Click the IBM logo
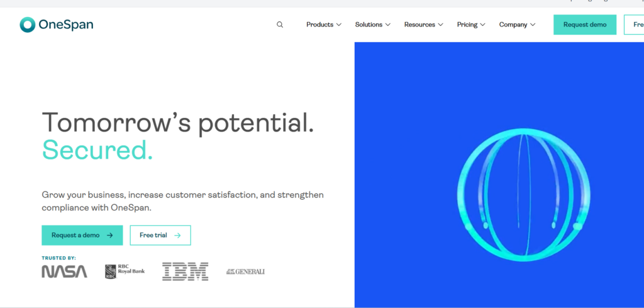Image resolution: width=644 pixels, height=308 pixels. click(185, 271)
